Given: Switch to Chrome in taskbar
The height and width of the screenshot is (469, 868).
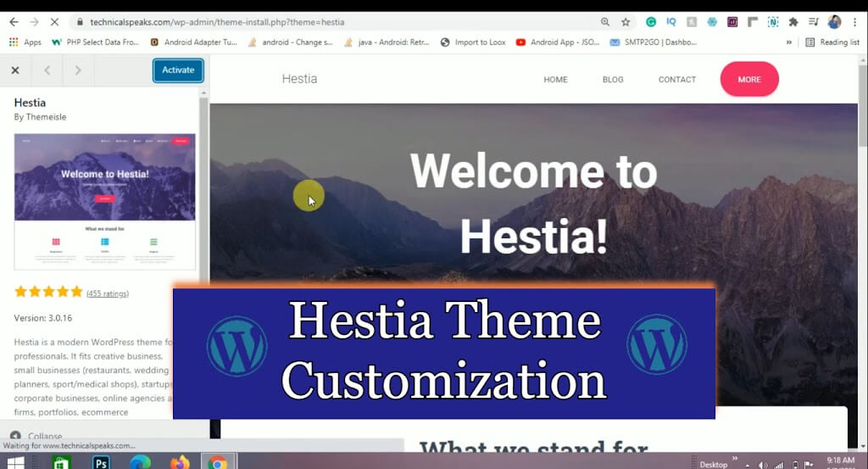Looking at the screenshot, I should coord(218,462).
